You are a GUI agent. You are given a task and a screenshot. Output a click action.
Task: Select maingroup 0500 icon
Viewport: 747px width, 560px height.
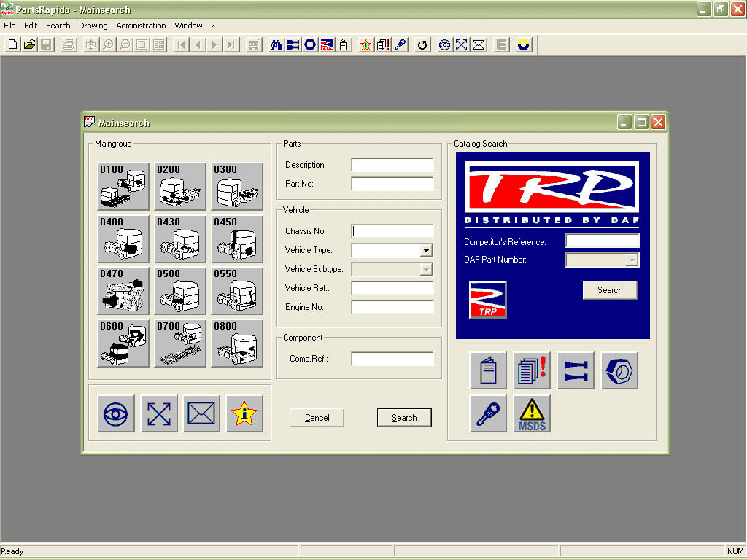(181, 290)
